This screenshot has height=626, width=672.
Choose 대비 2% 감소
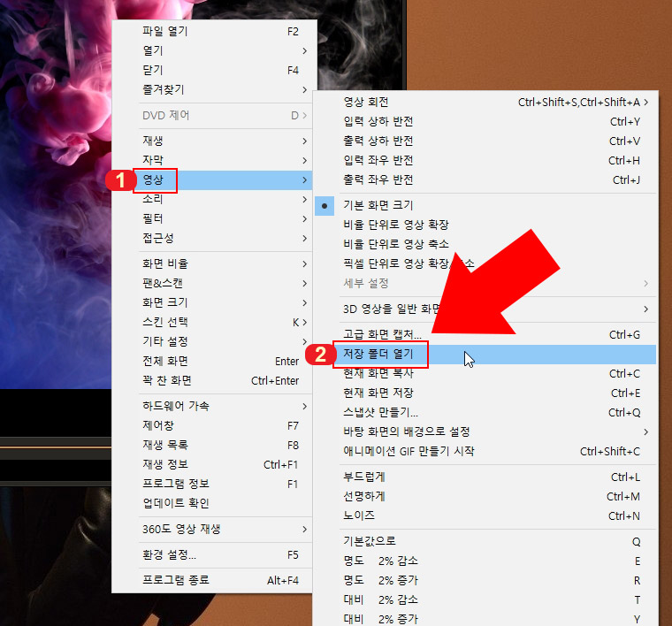[x=485, y=599]
